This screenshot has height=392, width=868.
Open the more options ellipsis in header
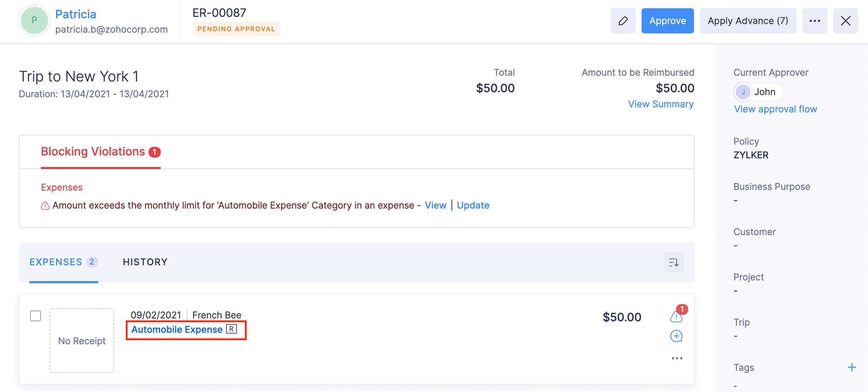pos(815,21)
